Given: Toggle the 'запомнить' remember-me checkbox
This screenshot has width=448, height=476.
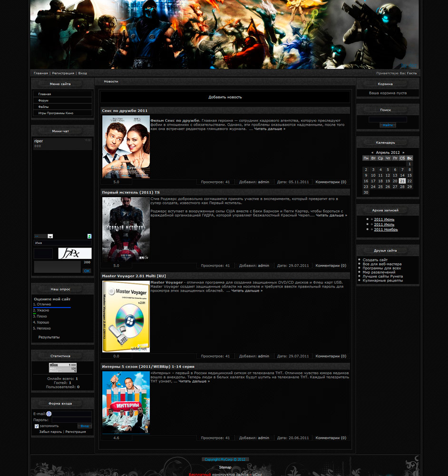Looking at the screenshot, I should [37, 426].
